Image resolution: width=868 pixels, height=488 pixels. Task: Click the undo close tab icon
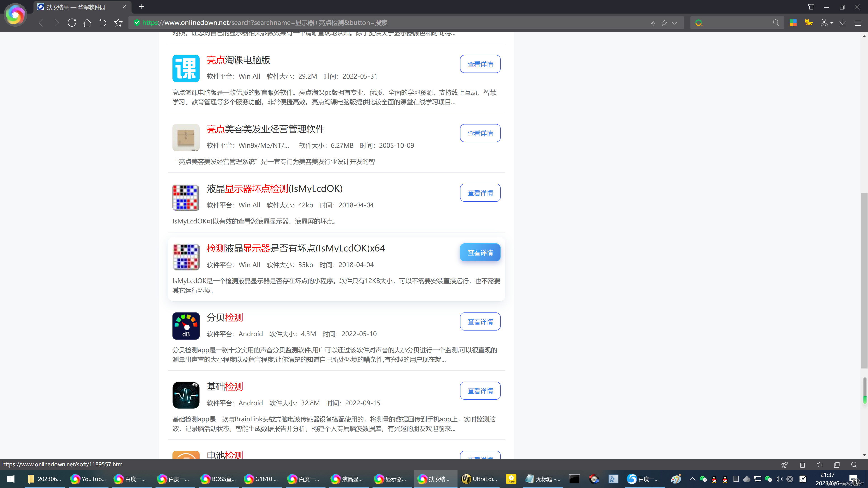tap(102, 23)
